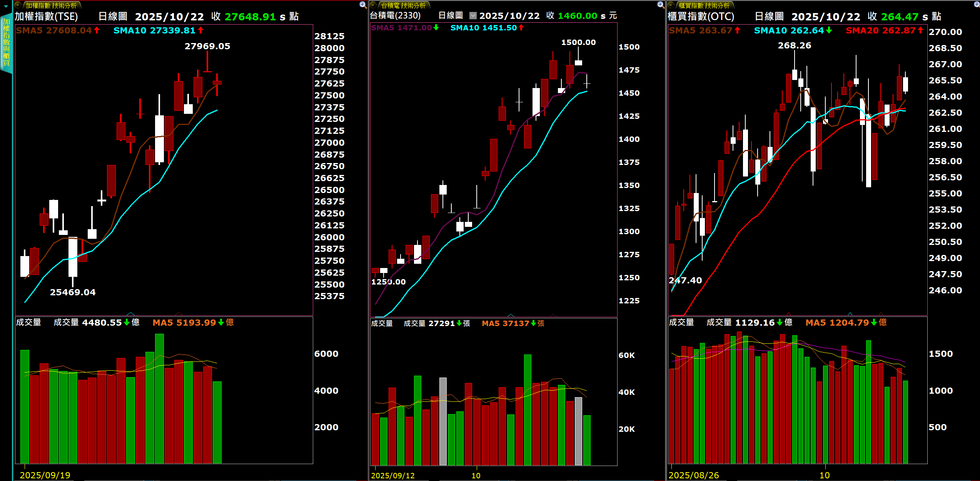
Task: Select the 櫃買指數 技術分析 tab
Action: click(704, 5)
